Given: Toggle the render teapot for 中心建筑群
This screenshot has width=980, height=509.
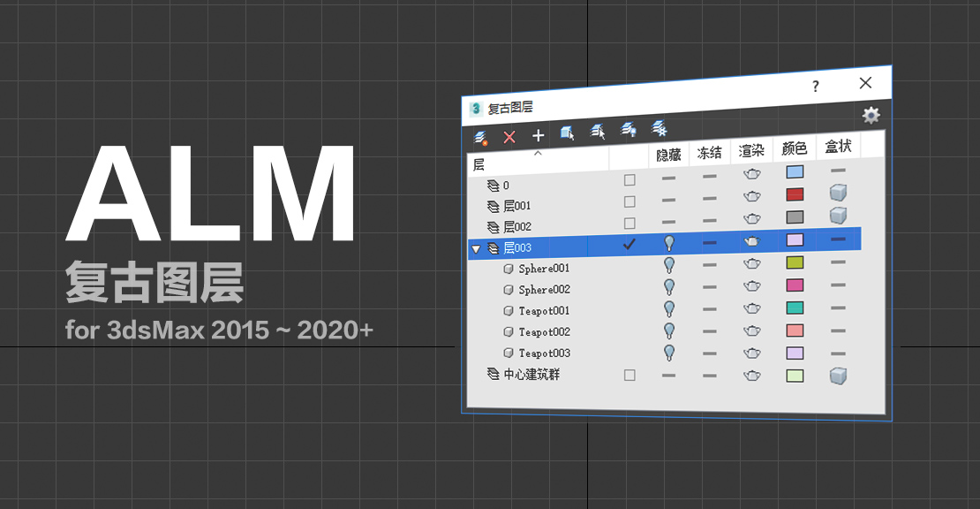Looking at the screenshot, I should [x=752, y=376].
